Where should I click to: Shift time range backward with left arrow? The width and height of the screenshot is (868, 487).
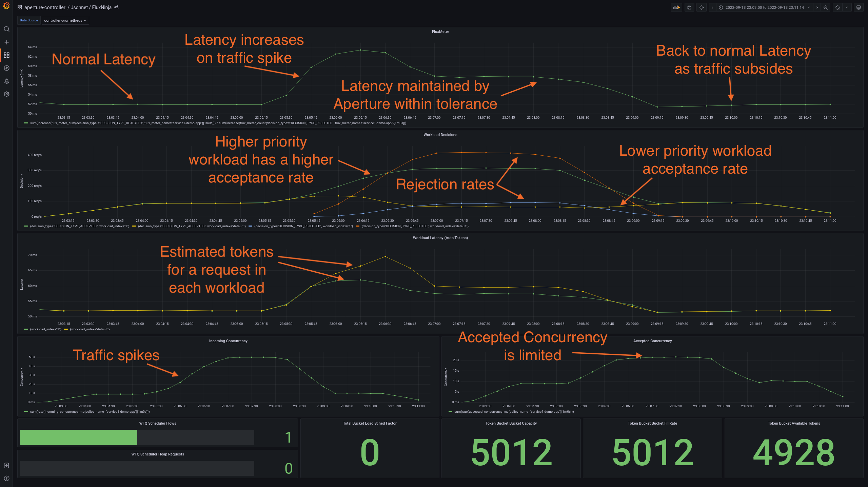[712, 7]
